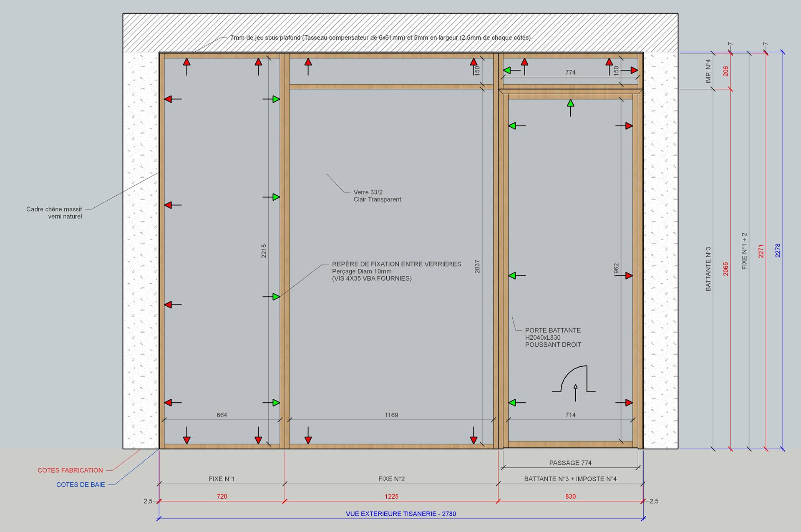Select the red vertical dimension '2271'

coord(761,251)
